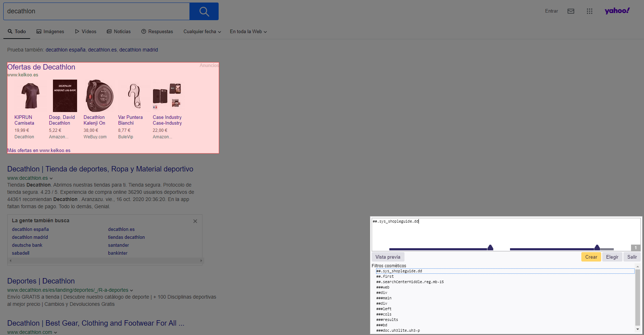Viewport: 644px width, 335px height.
Task: Click right arrow of related searches scrollbar
Action: click(201, 260)
